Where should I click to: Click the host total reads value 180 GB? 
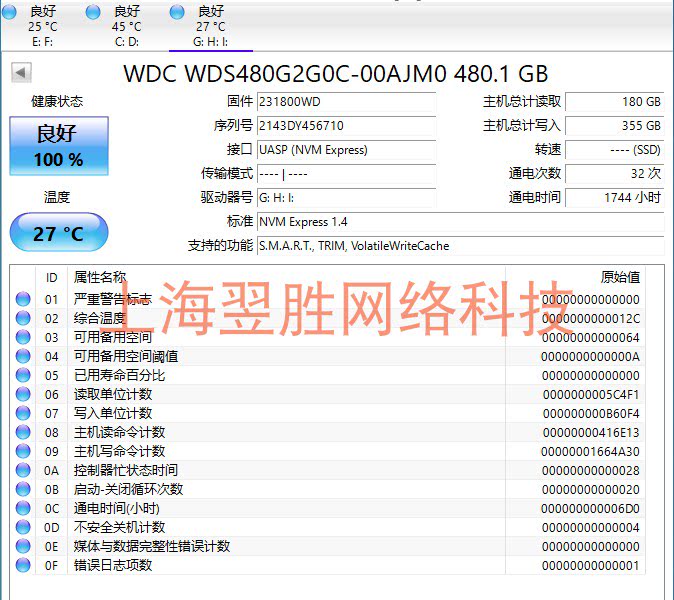pos(615,102)
